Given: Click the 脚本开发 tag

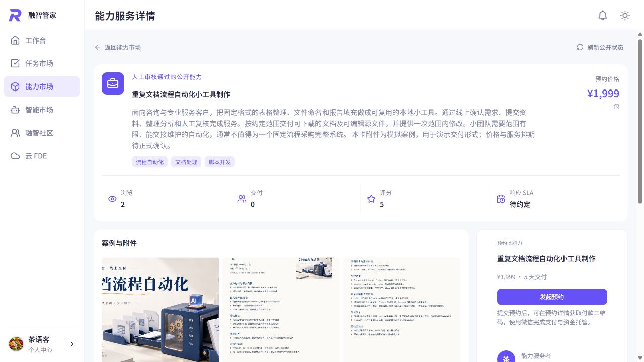Looking at the screenshot, I should click(x=220, y=162).
